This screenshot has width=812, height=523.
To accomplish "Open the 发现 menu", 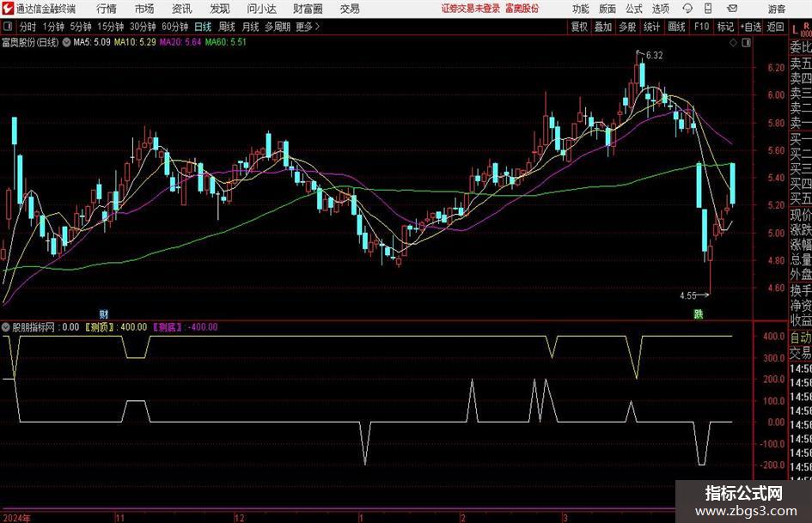I will (x=220, y=9).
